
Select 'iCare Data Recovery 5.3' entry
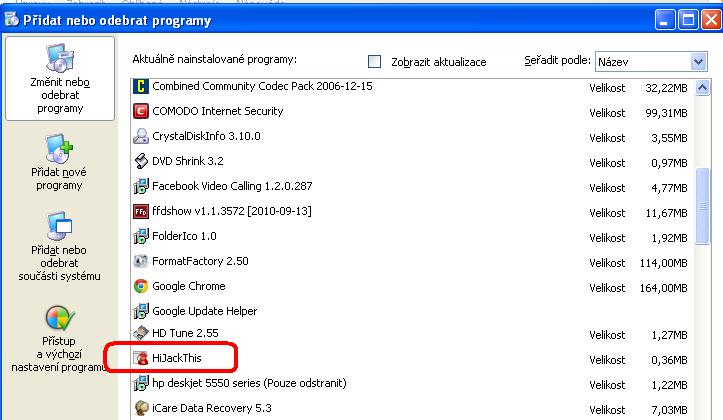(x=212, y=408)
